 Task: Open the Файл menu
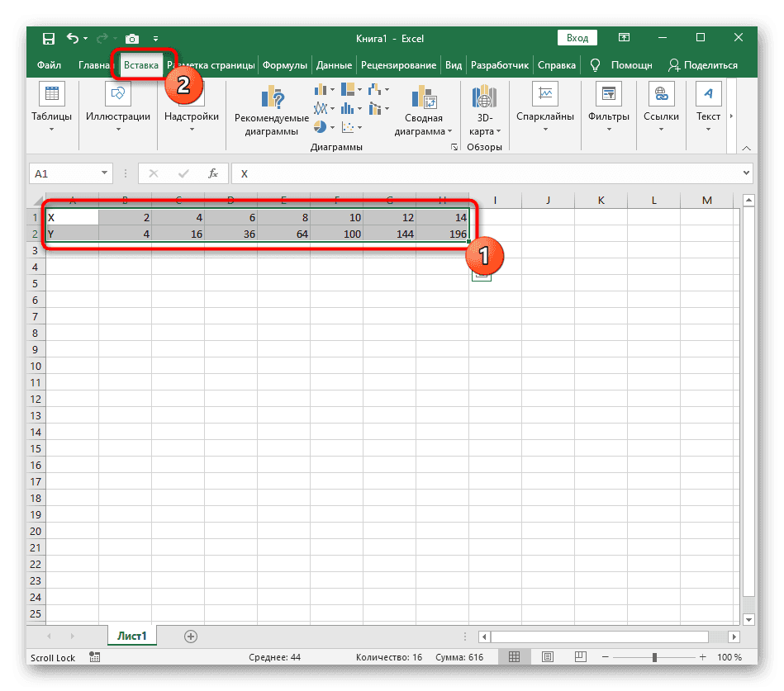point(49,65)
